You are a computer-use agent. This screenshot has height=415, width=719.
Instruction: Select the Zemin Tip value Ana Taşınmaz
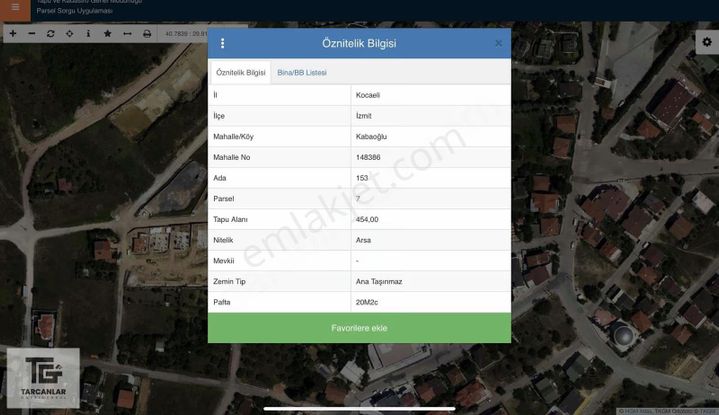[x=379, y=282]
